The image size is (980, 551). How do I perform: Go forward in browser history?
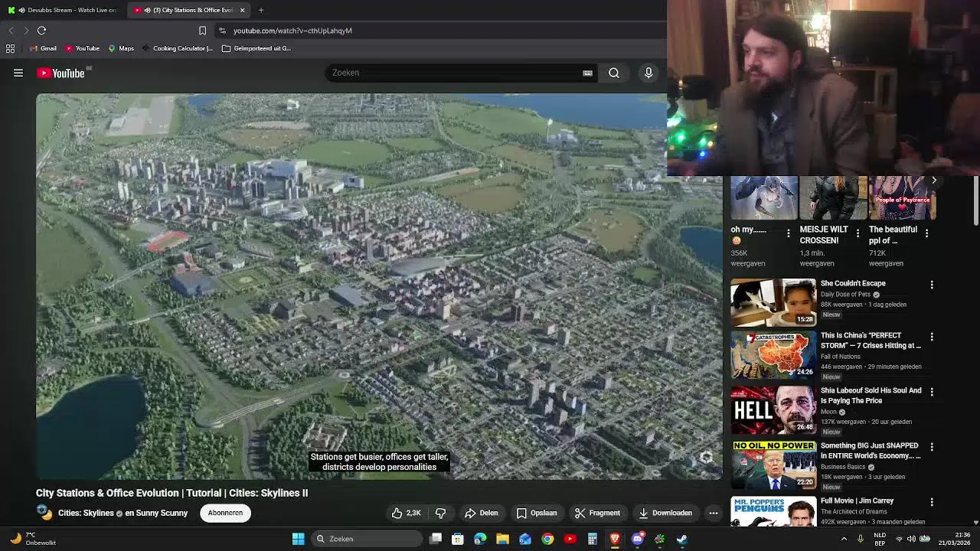(26, 31)
